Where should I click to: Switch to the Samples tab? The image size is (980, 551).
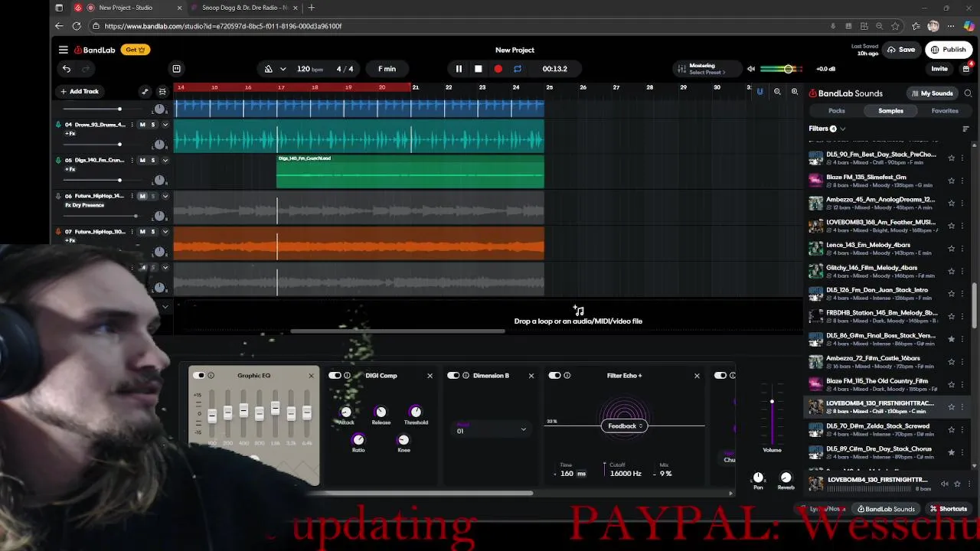(890, 111)
